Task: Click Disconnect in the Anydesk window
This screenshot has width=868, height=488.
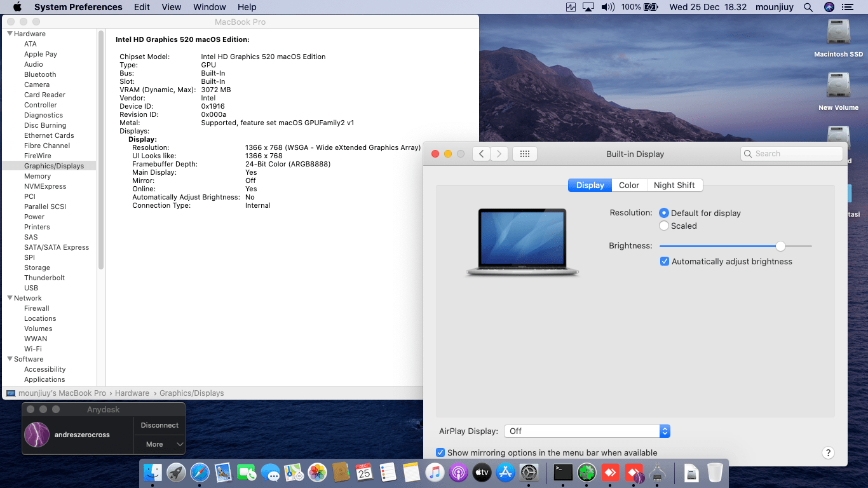Action: click(x=159, y=425)
